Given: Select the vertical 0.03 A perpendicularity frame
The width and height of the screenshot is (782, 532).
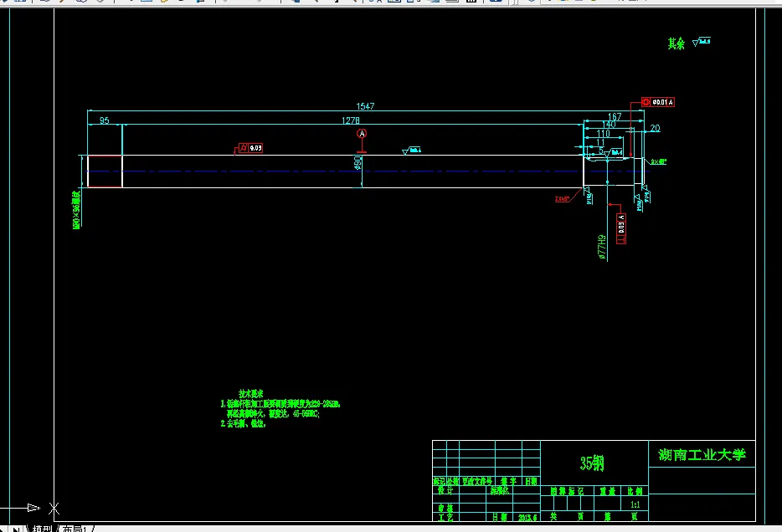Looking at the screenshot, I should (621, 228).
